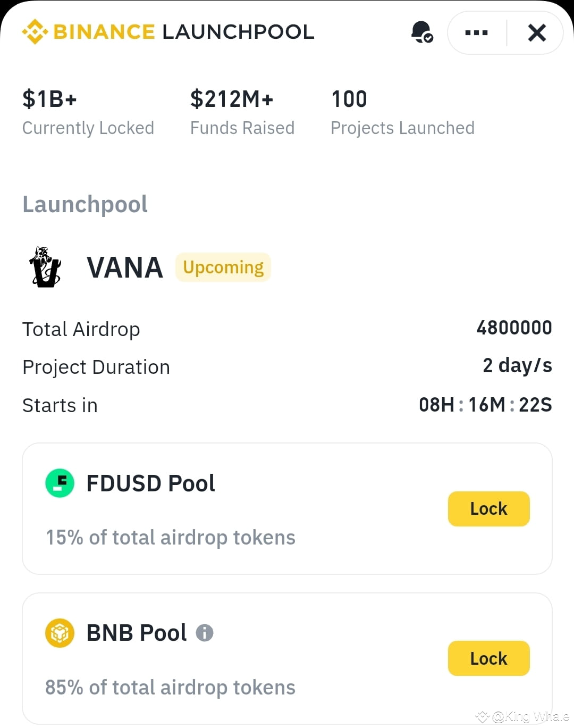Lock funds in the BNB Pool
This screenshot has height=728, width=574.
pyautogui.click(x=488, y=658)
